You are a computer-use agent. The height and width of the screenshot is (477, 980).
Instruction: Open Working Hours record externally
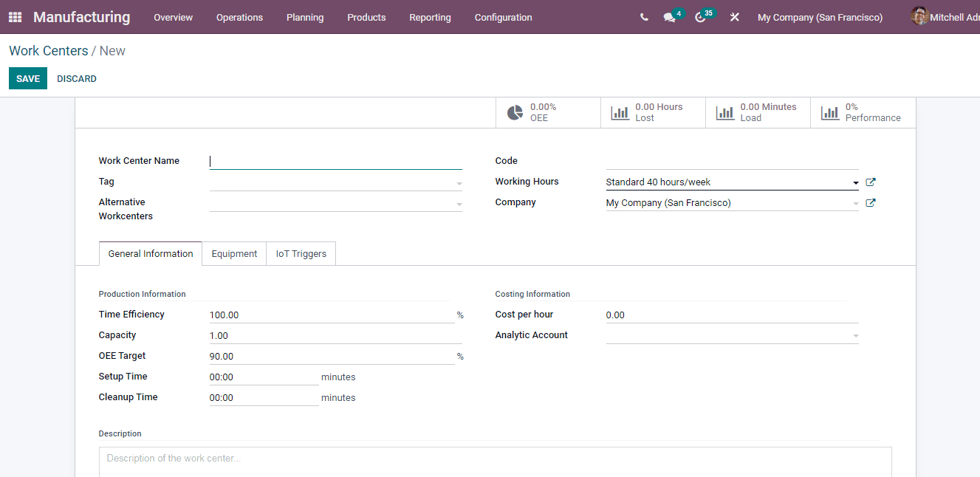[870, 181]
